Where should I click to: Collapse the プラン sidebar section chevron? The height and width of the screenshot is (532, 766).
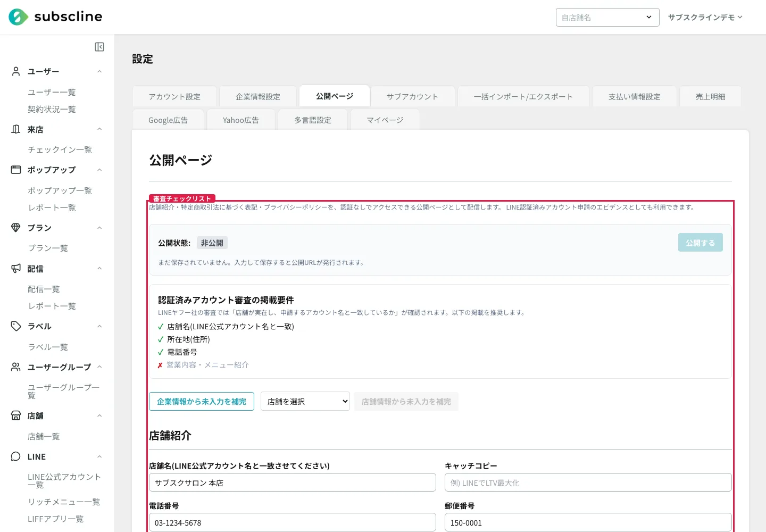[99, 228]
